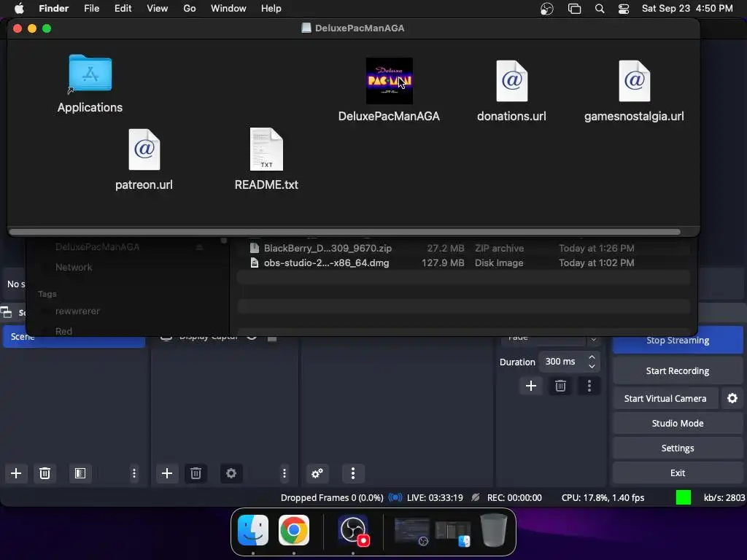Switch to OBS from the Dock
747x560 pixels.
click(353, 530)
